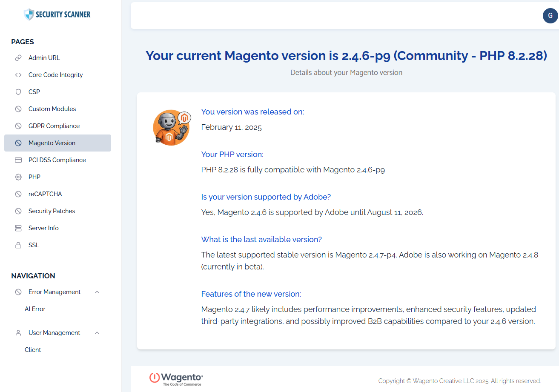
Task: Open the reCAPTCHA page
Action: tap(45, 194)
